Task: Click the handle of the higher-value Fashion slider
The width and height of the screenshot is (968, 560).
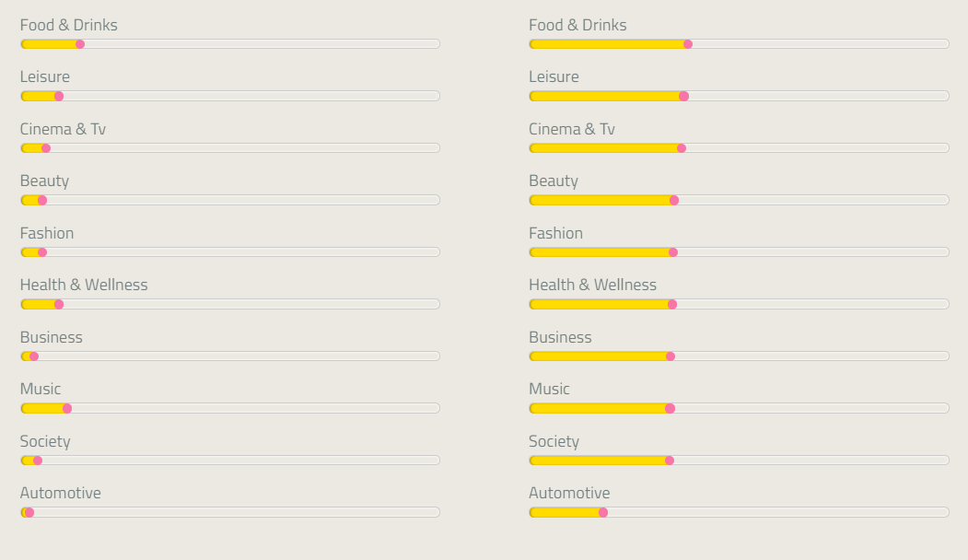Action: pos(673,252)
